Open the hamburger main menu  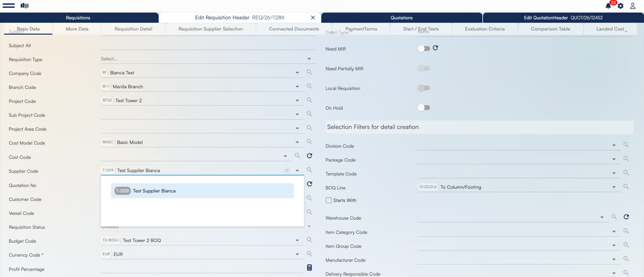8,6
